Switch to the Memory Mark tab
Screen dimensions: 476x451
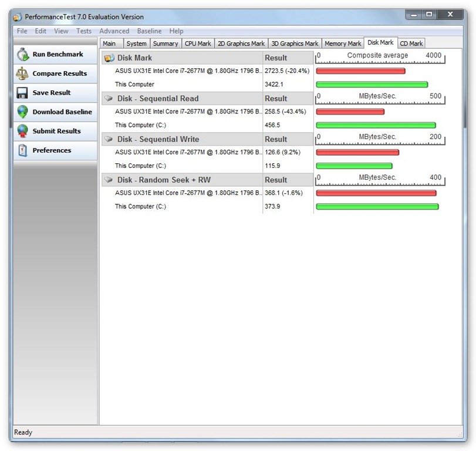(343, 43)
